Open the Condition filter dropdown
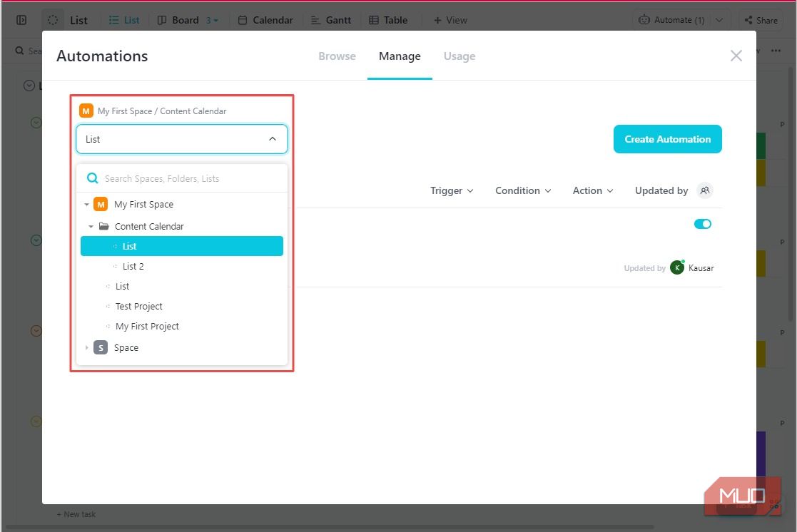The width and height of the screenshot is (797, 532). tap(523, 190)
